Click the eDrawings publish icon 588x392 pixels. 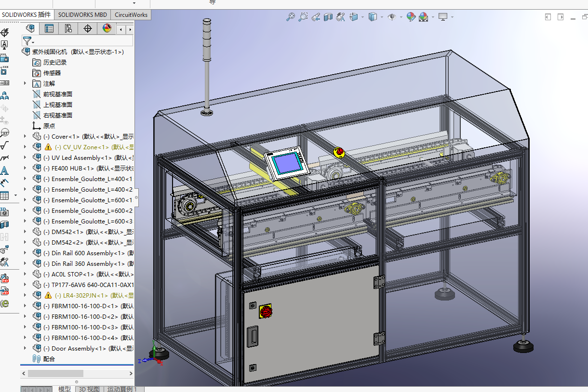coord(4,303)
